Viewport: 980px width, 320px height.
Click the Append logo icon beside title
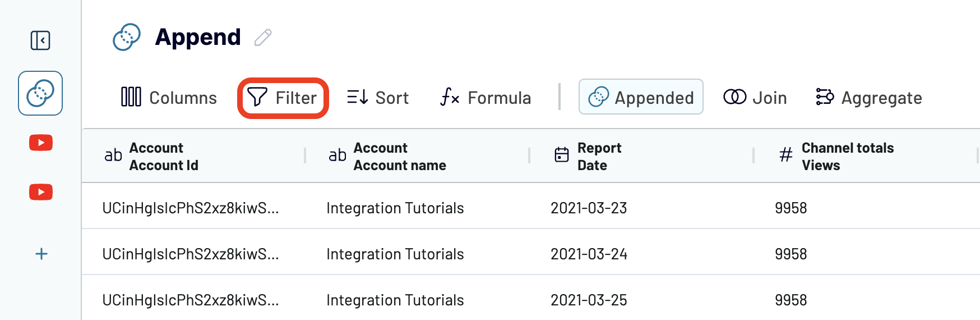click(x=127, y=37)
